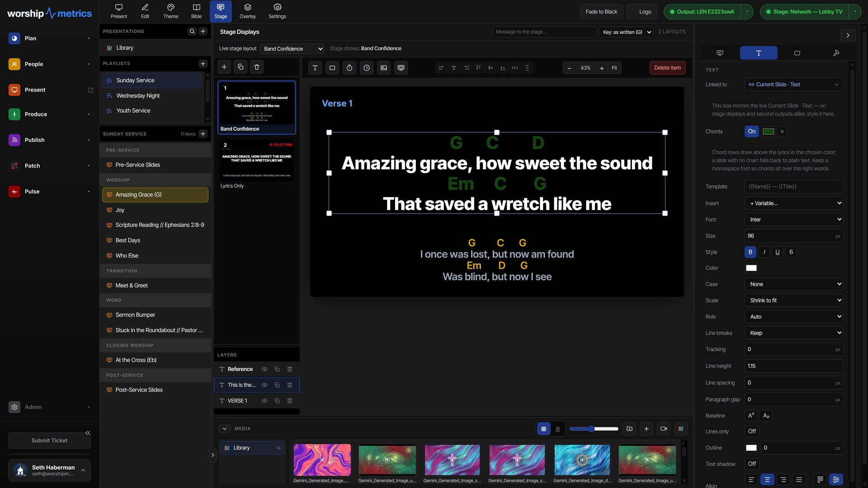The image size is (868, 488).
Task: Open the text Color white swatch
Action: (x=751, y=268)
